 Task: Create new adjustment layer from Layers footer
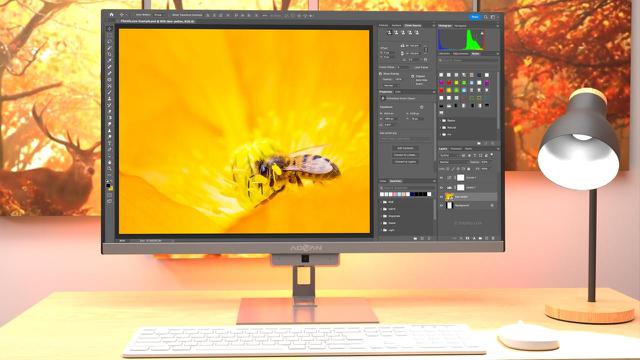click(x=474, y=238)
